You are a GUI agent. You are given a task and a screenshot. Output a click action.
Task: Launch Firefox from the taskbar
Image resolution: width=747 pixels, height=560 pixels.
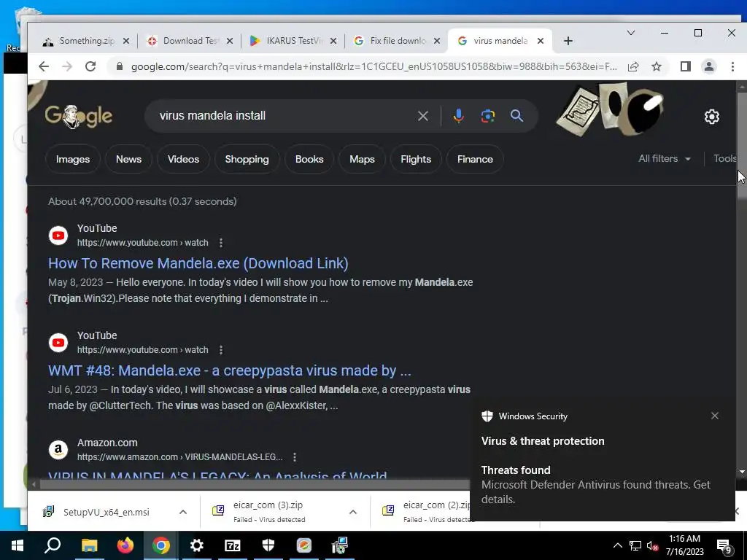pyautogui.click(x=125, y=545)
